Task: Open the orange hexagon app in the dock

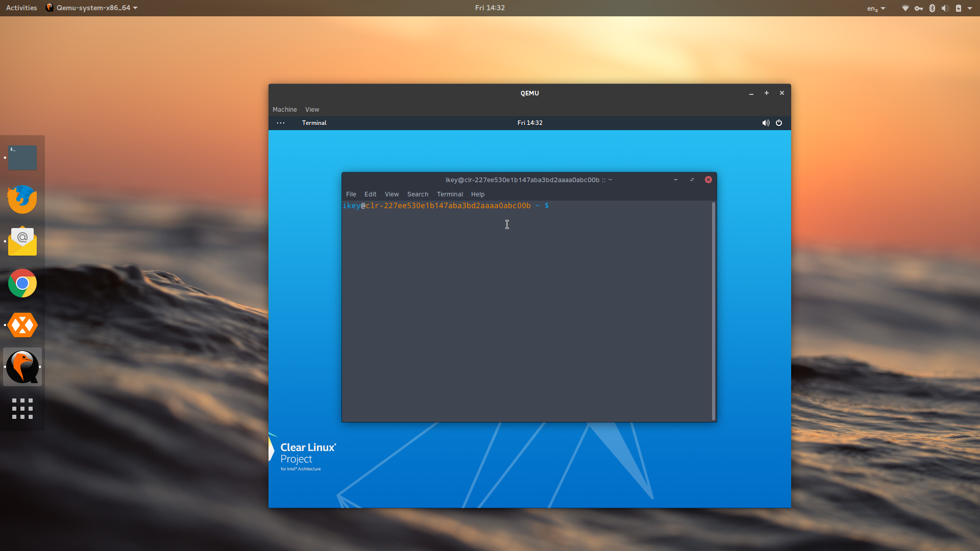Action: pyautogui.click(x=22, y=325)
